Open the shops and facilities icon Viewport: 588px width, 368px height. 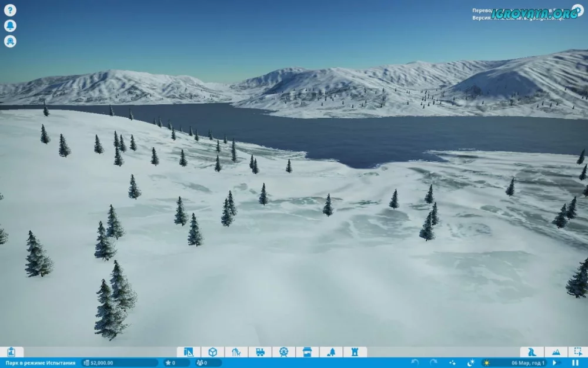tap(307, 352)
